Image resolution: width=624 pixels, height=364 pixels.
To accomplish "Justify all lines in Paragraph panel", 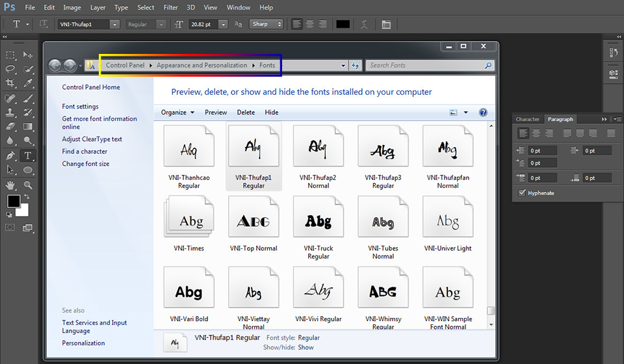I will [611, 133].
